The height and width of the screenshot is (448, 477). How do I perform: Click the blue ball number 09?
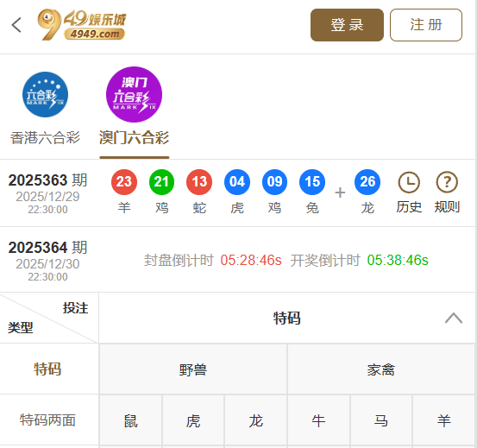pyautogui.click(x=274, y=182)
